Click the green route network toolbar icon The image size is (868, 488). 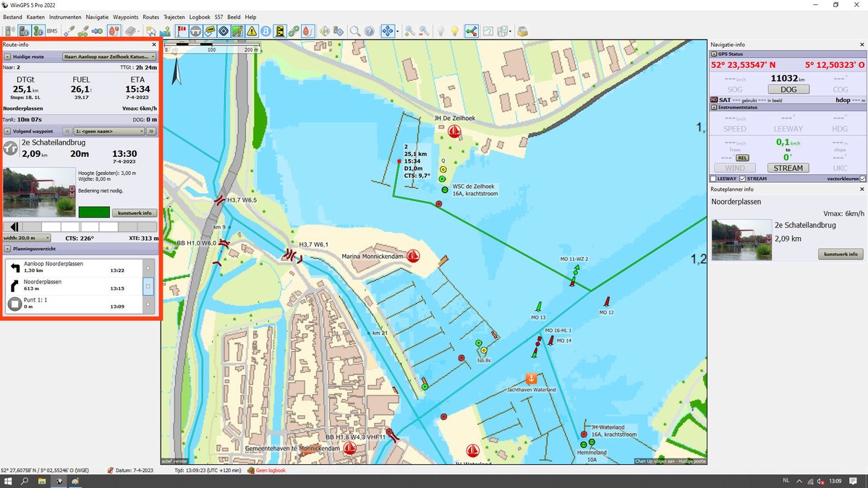(472, 31)
